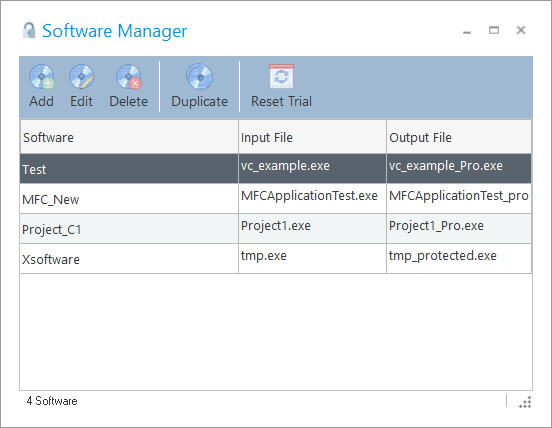Remove entry using the Delete disc icon
This screenshot has height=428, width=552.
click(129, 76)
